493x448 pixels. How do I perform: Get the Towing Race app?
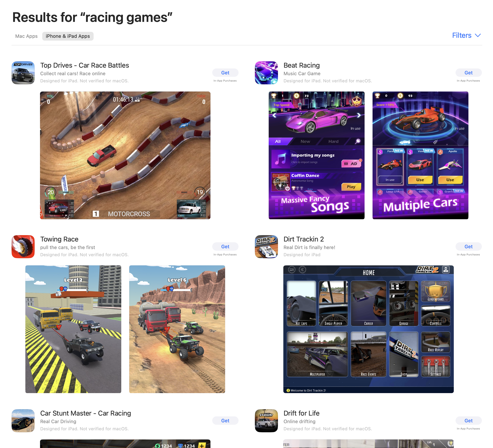coord(225,247)
